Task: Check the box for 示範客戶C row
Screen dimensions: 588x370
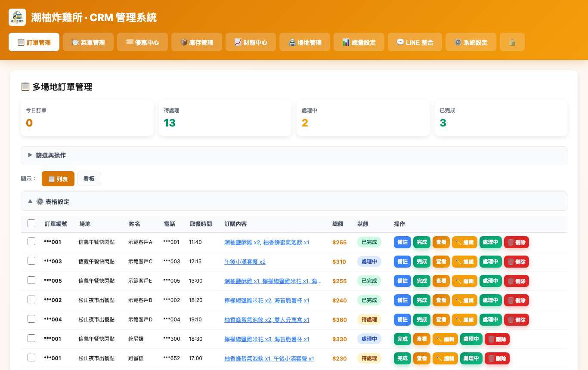Action: click(x=31, y=261)
